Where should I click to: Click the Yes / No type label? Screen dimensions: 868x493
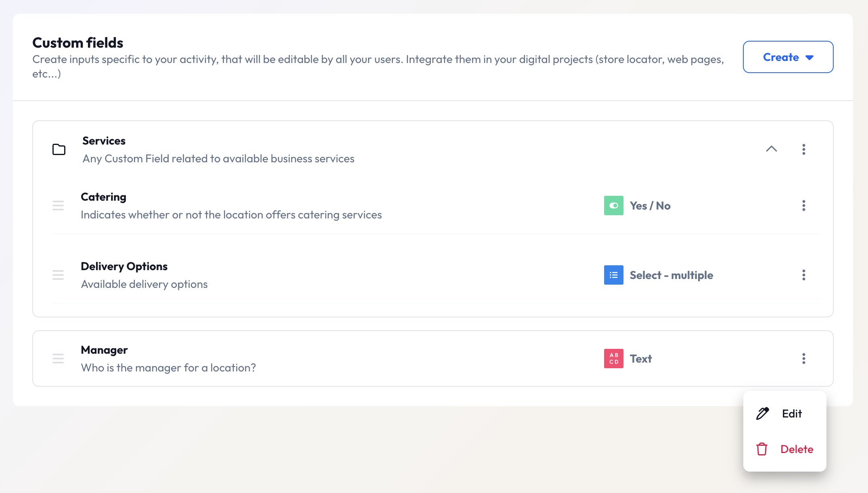pyautogui.click(x=650, y=206)
